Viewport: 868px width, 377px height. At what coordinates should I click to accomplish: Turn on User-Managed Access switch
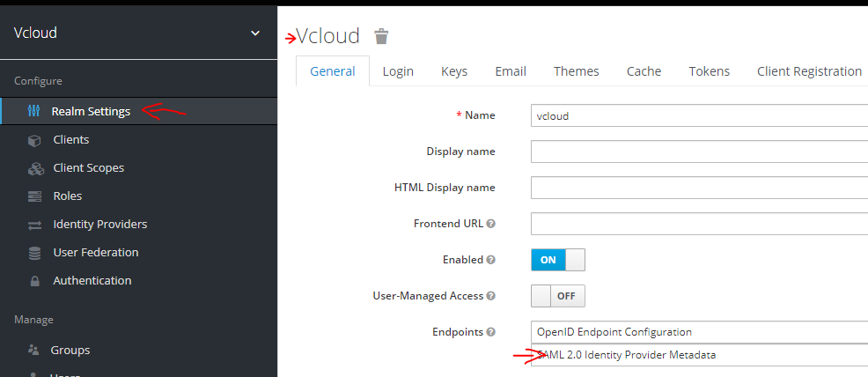click(x=557, y=296)
